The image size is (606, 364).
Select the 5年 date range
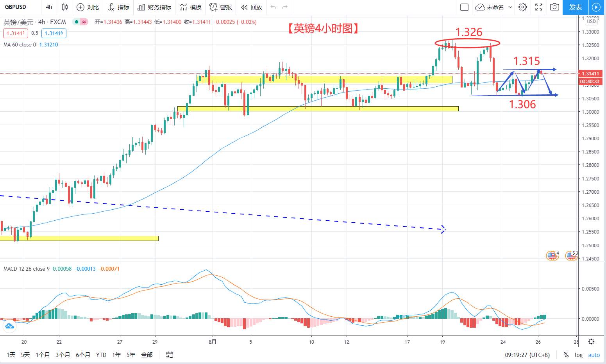click(131, 355)
